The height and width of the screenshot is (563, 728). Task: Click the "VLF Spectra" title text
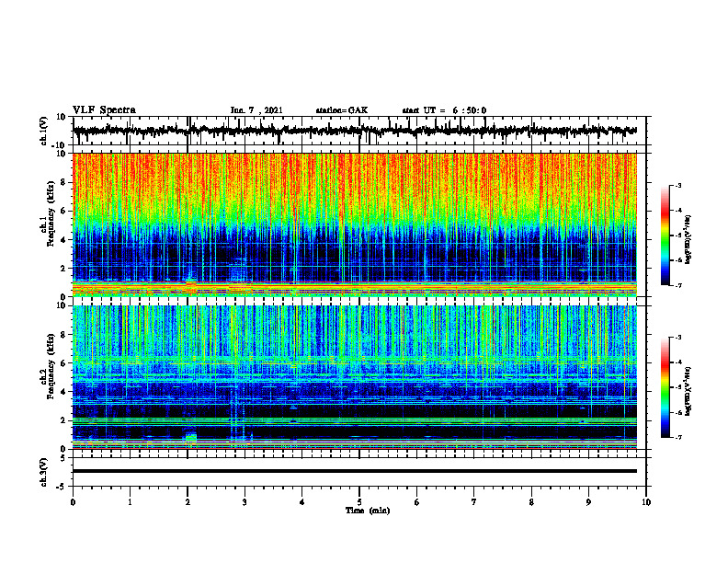click(x=104, y=110)
